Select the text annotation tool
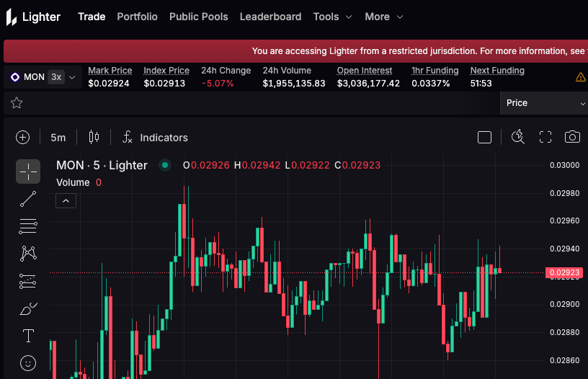Viewport: 588px width, 379px height. click(28, 336)
